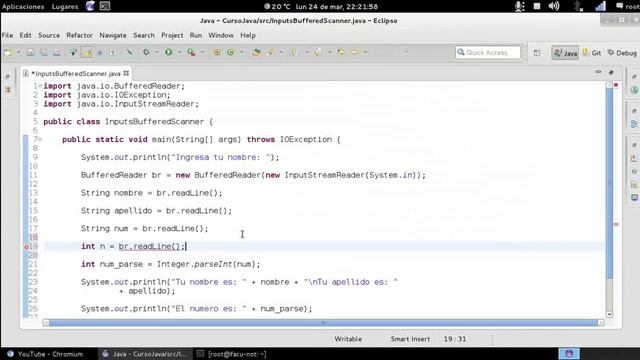Open dropdown arrow next to Search icon

tap(281, 52)
